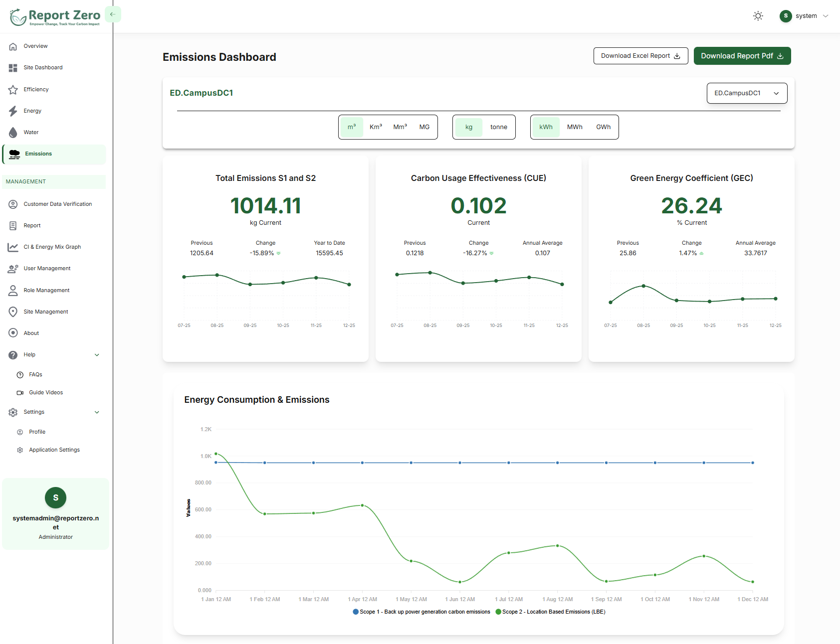Collapse sidebar with the back arrow icon
Screen dimensions: 840x644
click(x=113, y=14)
